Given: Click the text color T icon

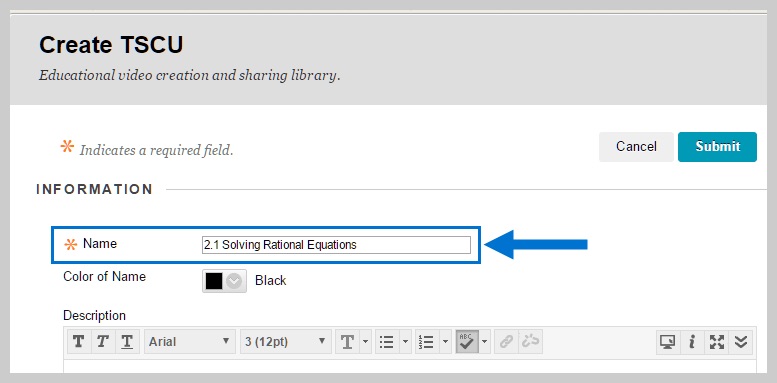Looking at the screenshot, I should pyautogui.click(x=347, y=342).
